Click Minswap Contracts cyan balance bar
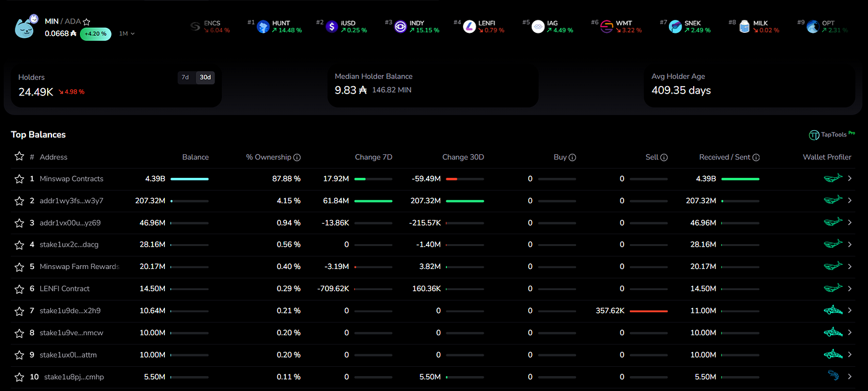868x391 pixels. [189, 179]
